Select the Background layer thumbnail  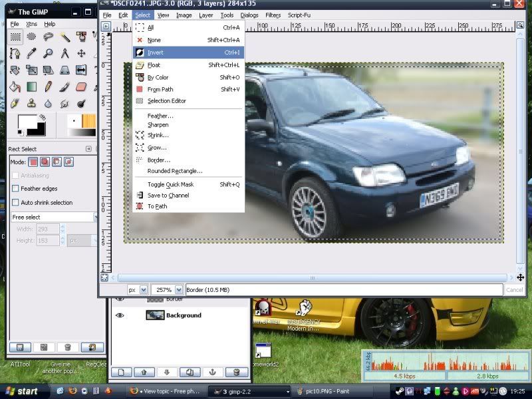(155, 315)
